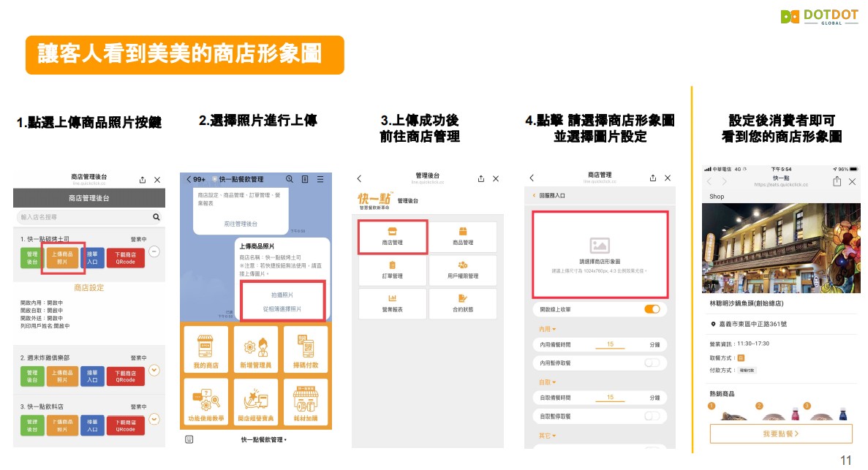Open 開店經營寶典 tile in rich menu
The width and height of the screenshot is (868, 470).
coord(256,402)
